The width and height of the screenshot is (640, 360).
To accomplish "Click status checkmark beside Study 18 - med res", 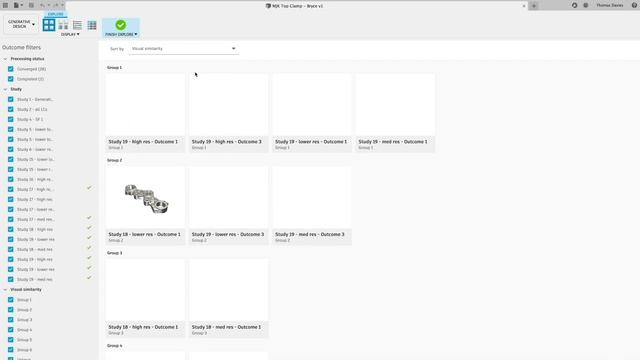I will coord(89,248).
